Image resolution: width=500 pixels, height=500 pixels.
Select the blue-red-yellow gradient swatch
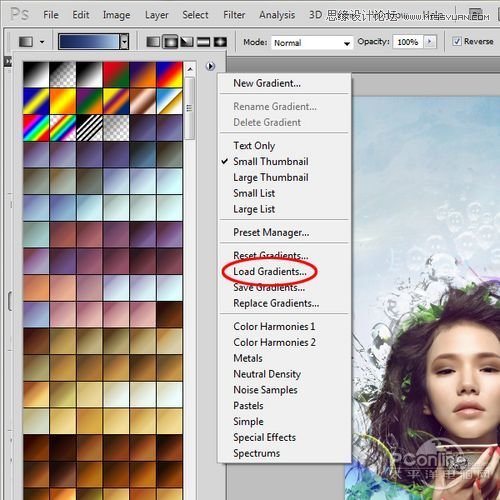[x=169, y=74]
